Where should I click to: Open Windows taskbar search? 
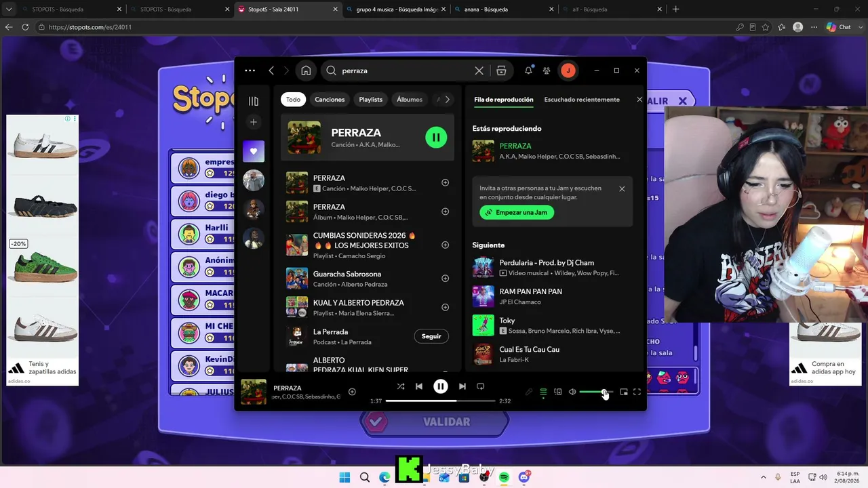(365, 477)
